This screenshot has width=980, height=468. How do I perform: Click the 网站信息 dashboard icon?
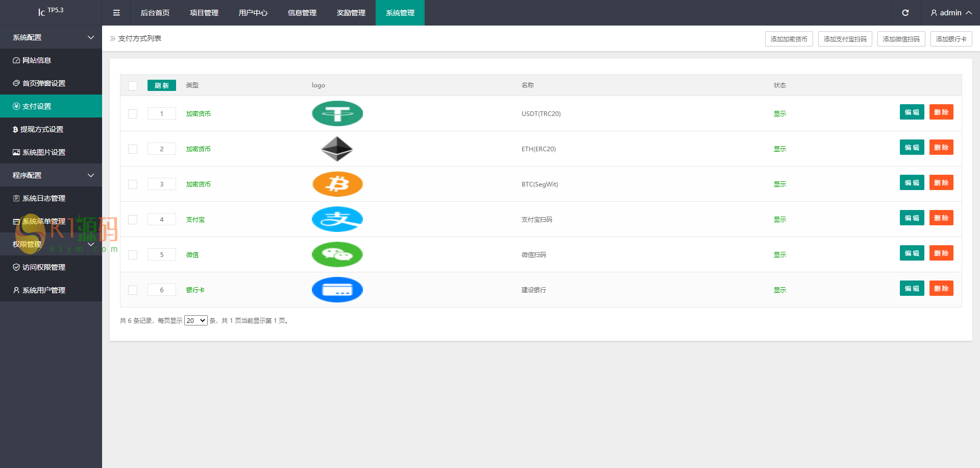16,60
